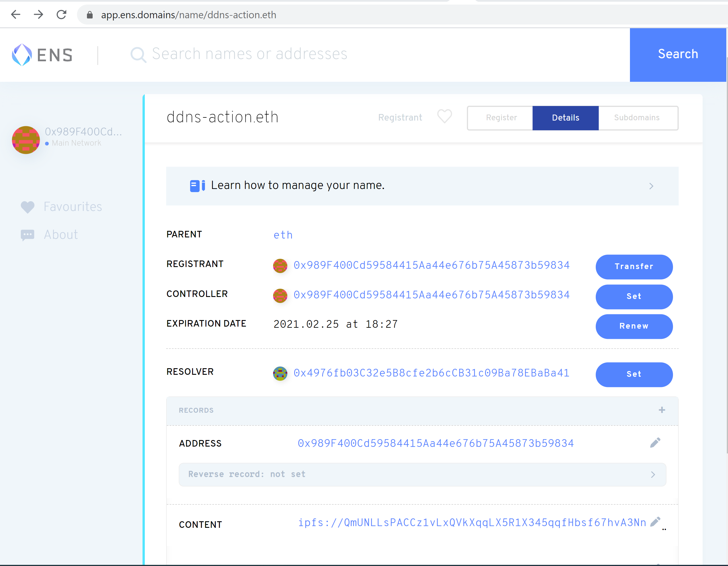Click the account avatar in sidebar
The image size is (728, 566).
coord(26,140)
